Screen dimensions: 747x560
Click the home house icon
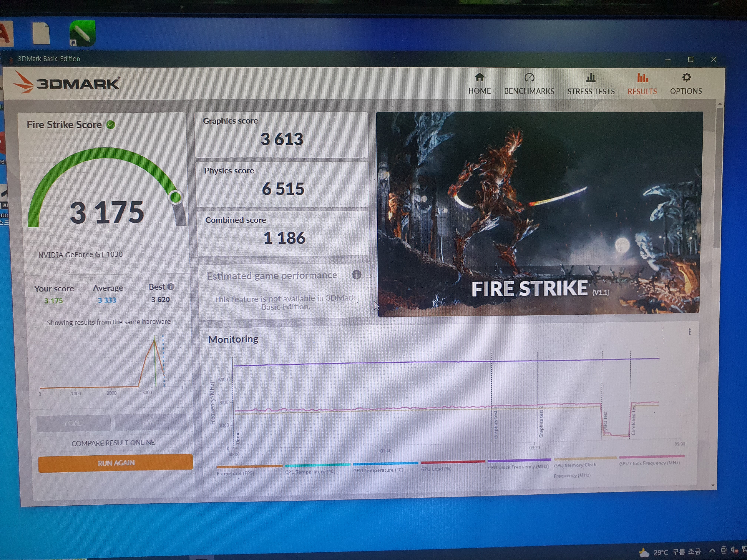click(x=479, y=77)
